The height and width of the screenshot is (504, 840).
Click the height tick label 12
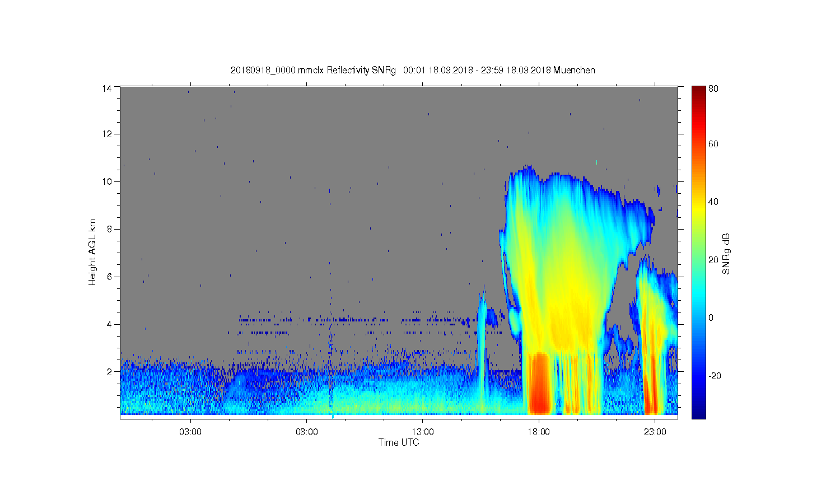108,134
